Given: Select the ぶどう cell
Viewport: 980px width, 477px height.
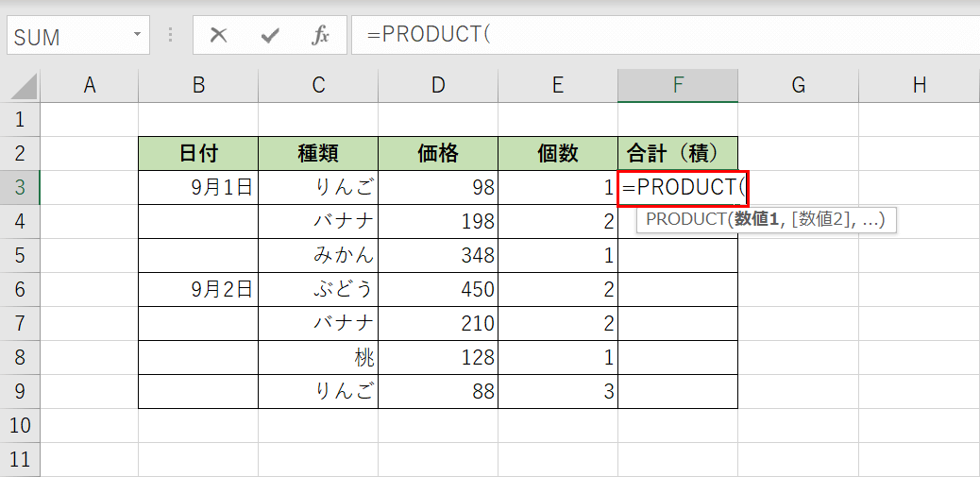Looking at the screenshot, I should 318,289.
